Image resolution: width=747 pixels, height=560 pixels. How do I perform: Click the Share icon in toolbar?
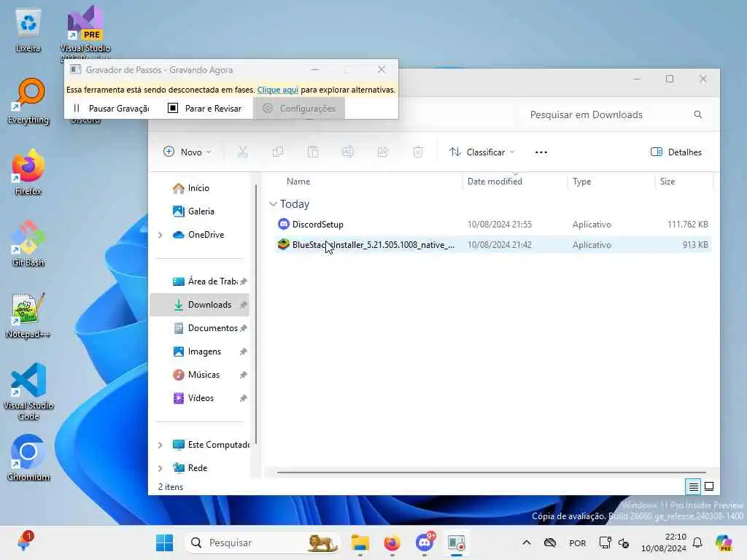click(383, 152)
